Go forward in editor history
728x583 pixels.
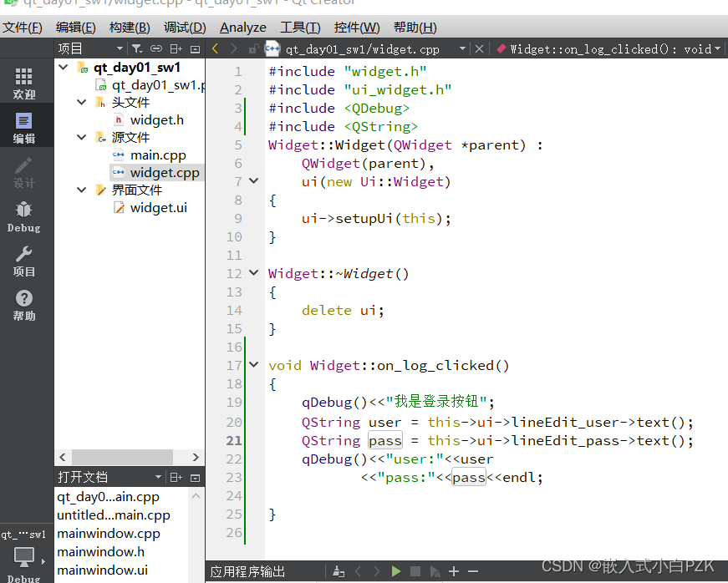233,48
